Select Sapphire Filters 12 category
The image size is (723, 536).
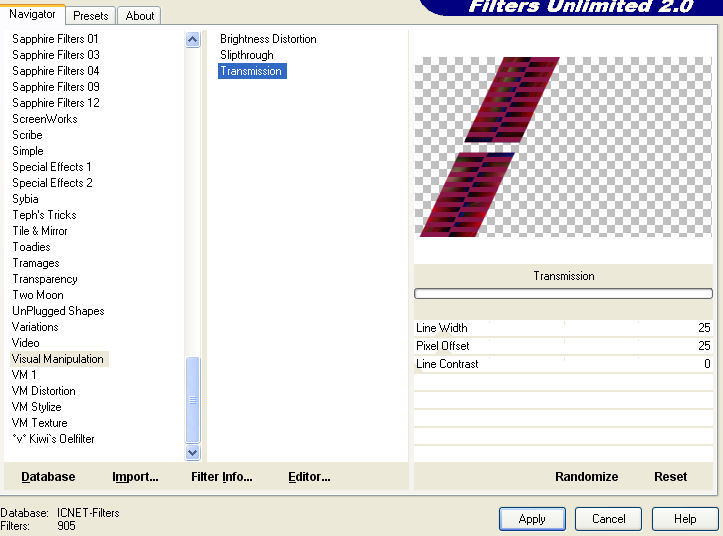click(x=56, y=103)
